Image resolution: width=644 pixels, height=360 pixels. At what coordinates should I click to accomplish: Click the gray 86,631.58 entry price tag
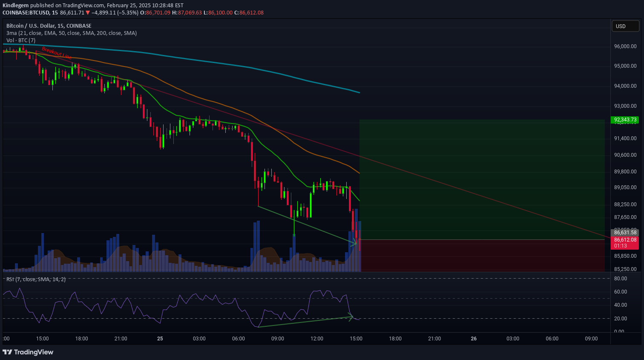[625, 232]
